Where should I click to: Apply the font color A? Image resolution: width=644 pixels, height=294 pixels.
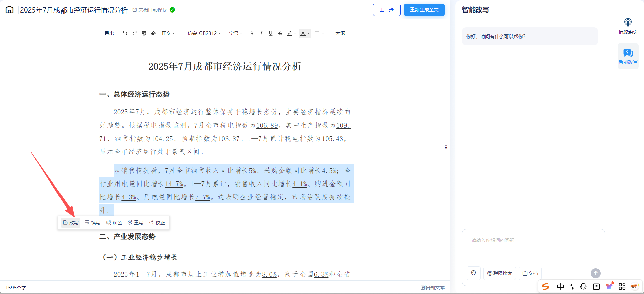pyautogui.click(x=303, y=33)
